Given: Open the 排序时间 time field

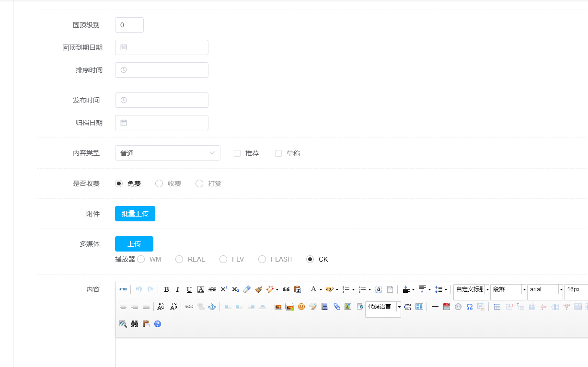Looking at the screenshot, I should click(161, 70).
